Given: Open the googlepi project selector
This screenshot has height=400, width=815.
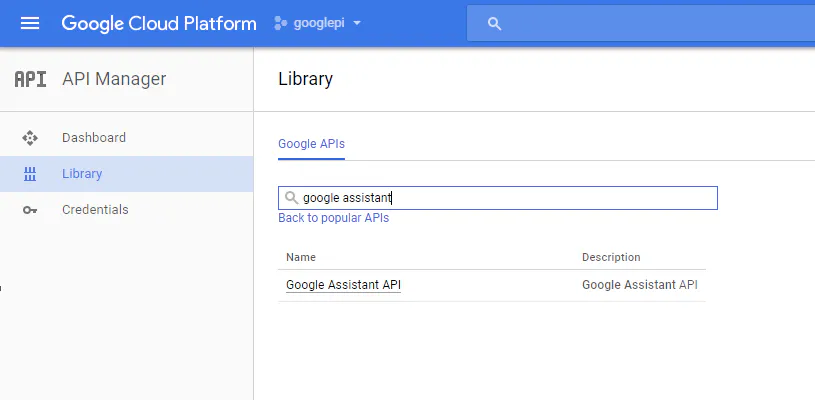Looking at the screenshot, I should 320,24.
